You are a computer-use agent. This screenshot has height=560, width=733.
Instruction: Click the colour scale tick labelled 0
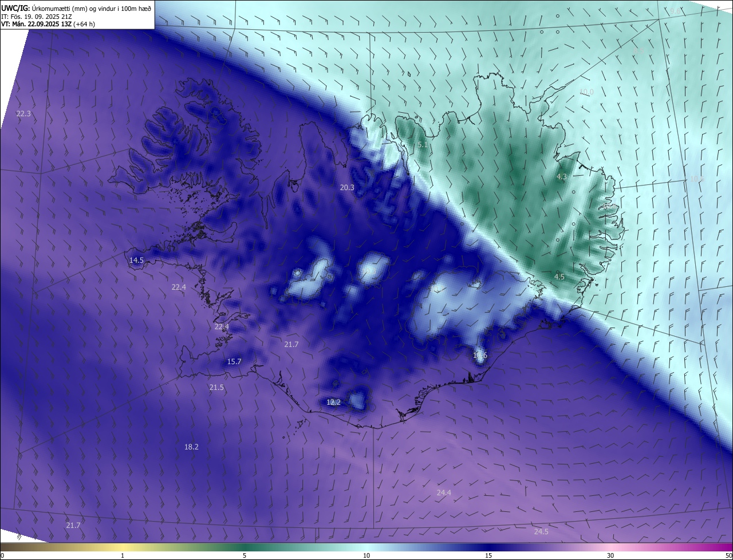pos(2,555)
